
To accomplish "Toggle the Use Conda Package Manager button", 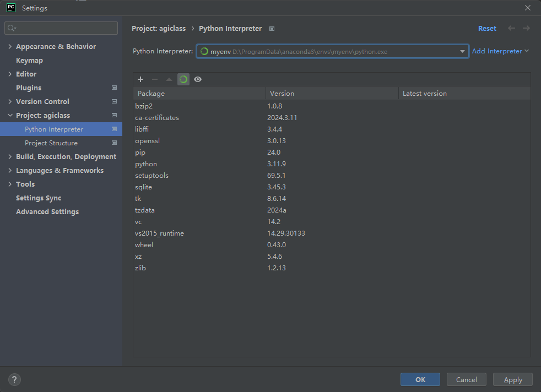I will point(183,79).
